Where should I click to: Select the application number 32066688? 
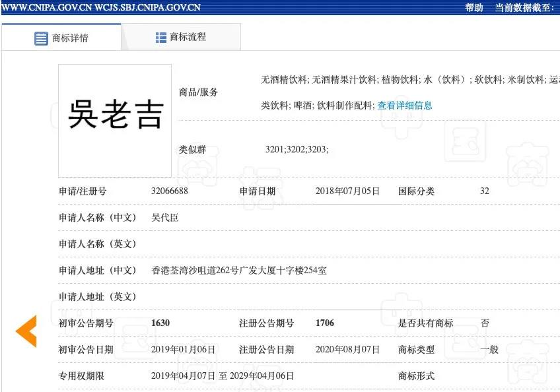[170, 191]
